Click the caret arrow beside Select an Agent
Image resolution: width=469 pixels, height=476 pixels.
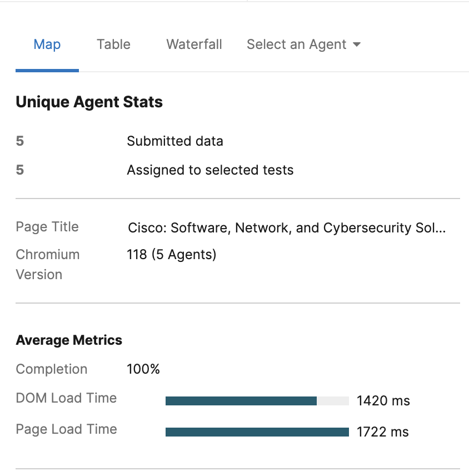(357, 44)
